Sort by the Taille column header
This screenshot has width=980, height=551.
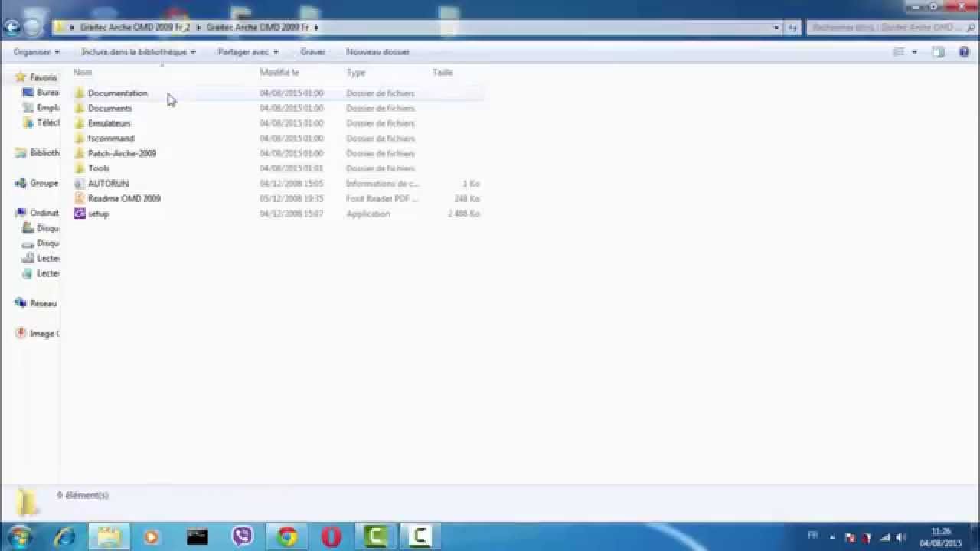coord(443,73)
